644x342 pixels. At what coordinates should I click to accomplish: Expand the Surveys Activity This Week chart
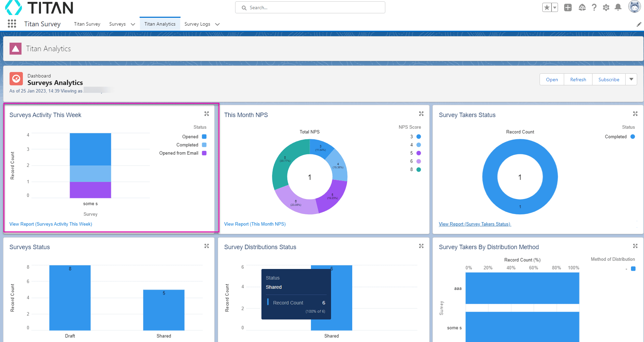tap(206, 114)
